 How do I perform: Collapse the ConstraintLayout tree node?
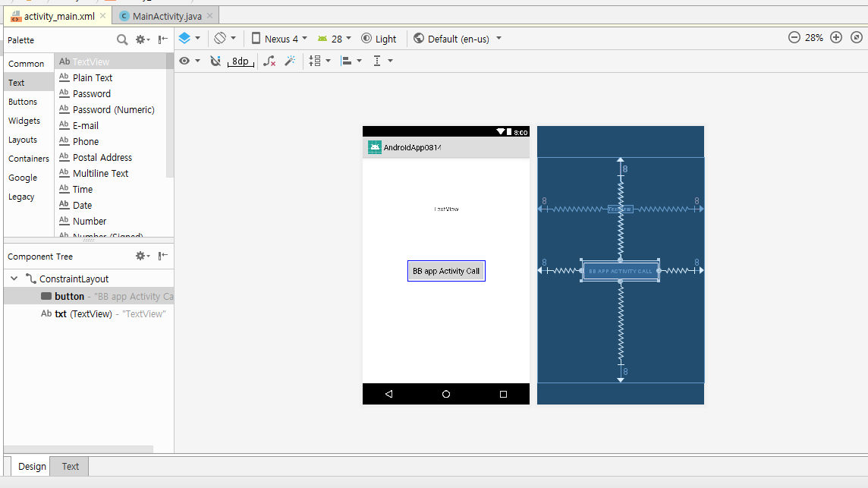point(14,279)
